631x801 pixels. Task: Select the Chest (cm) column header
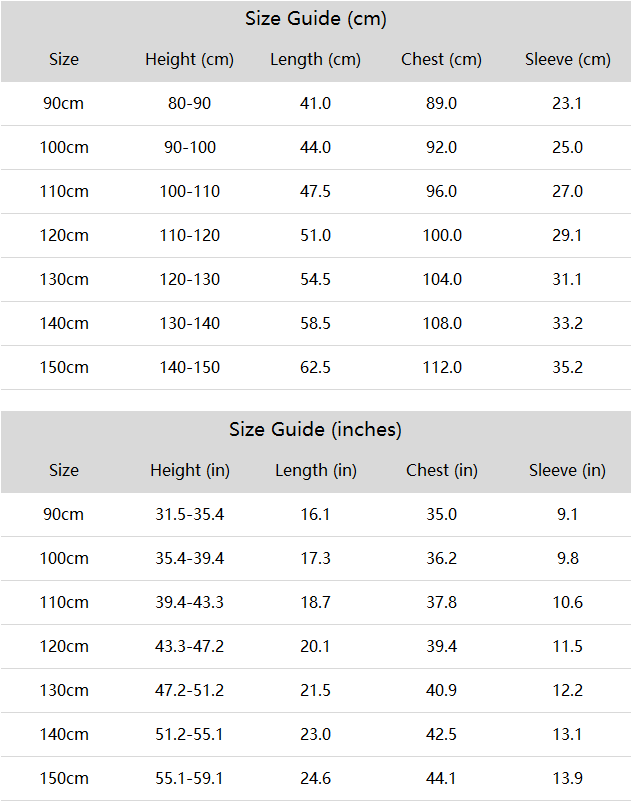[441, 60]
